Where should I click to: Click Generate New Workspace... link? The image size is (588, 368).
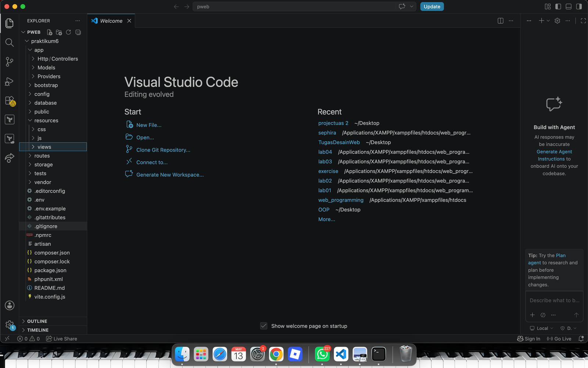[170, 175]
